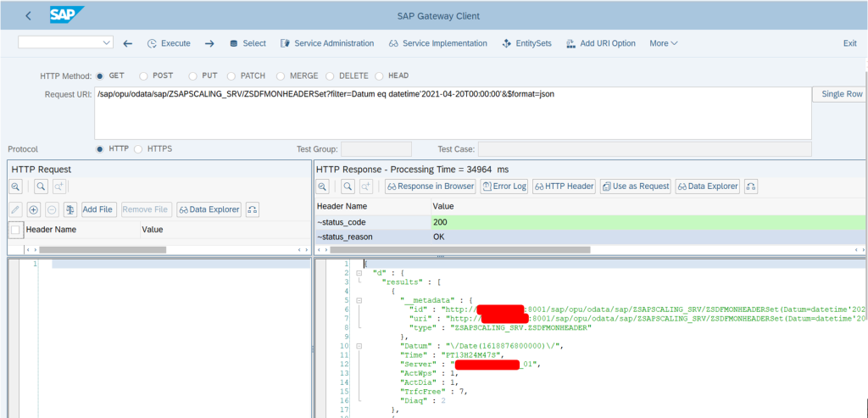Click Use as Request
This screenshot has width=868, height=418.
tap(636, 187)
